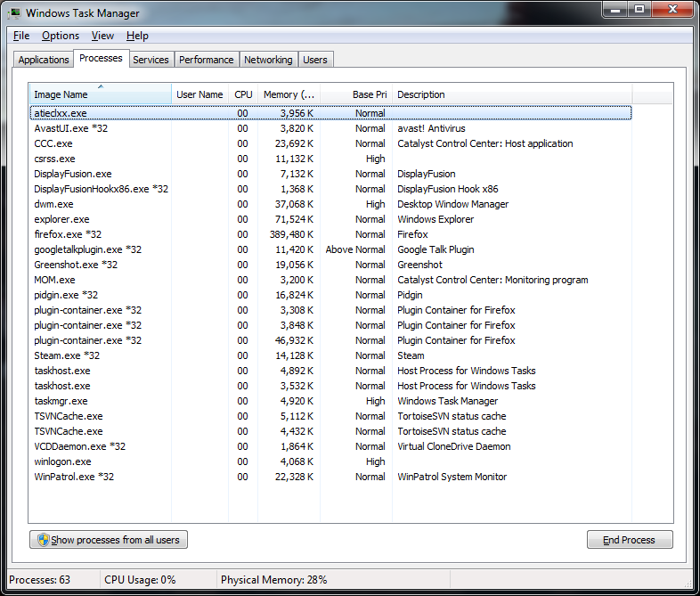The image size is (700, 596).
Task: Switch to the Users tab
Action: coord(315,60)
